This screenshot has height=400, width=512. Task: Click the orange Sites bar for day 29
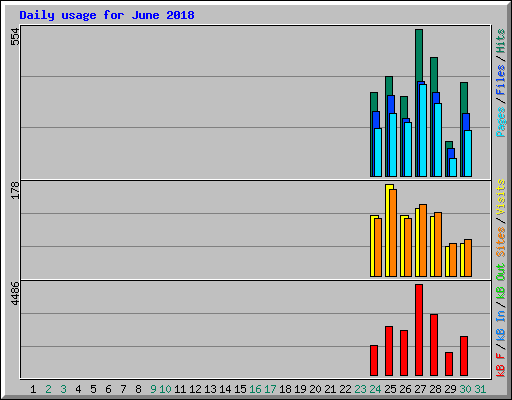point(453,260)
